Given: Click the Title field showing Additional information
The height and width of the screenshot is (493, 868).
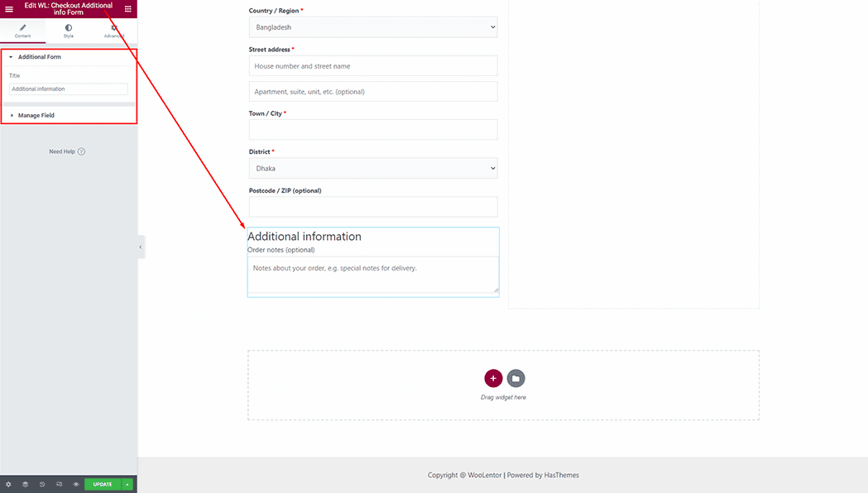Looking at the screenshot, I should (x=67, y=89).
